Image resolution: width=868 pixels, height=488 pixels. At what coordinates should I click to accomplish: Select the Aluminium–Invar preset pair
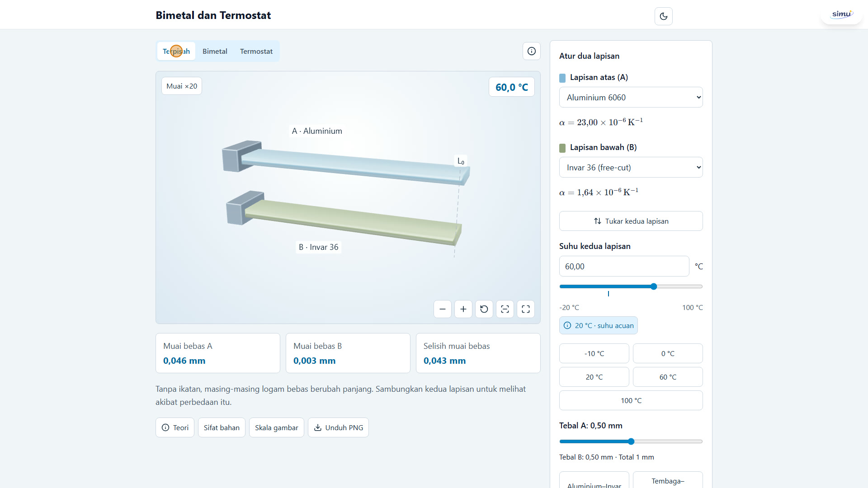[594, 481]
